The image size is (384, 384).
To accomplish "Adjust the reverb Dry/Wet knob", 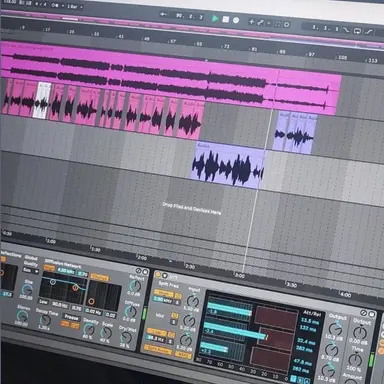I will [x=126, y=337].
